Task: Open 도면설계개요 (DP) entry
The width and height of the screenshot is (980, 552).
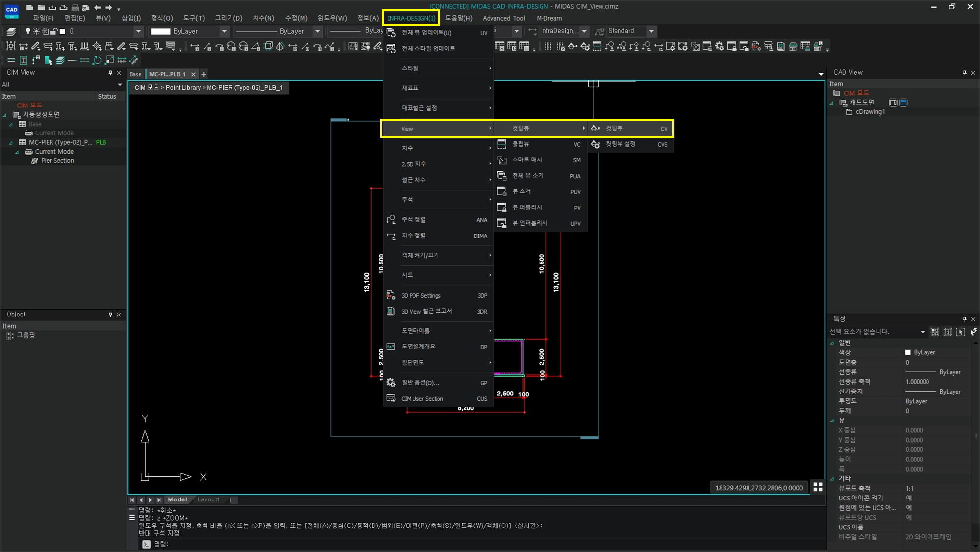Action: point(438,346)
